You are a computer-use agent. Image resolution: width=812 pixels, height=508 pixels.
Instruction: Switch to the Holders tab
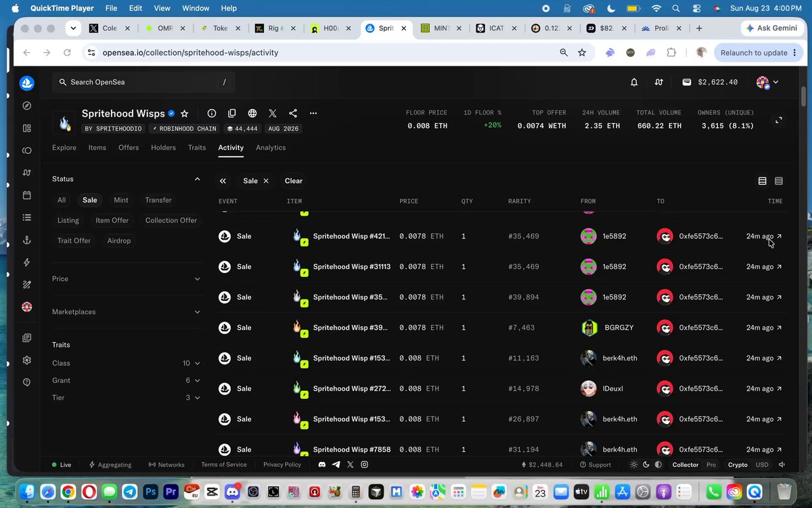coord(163,148)
